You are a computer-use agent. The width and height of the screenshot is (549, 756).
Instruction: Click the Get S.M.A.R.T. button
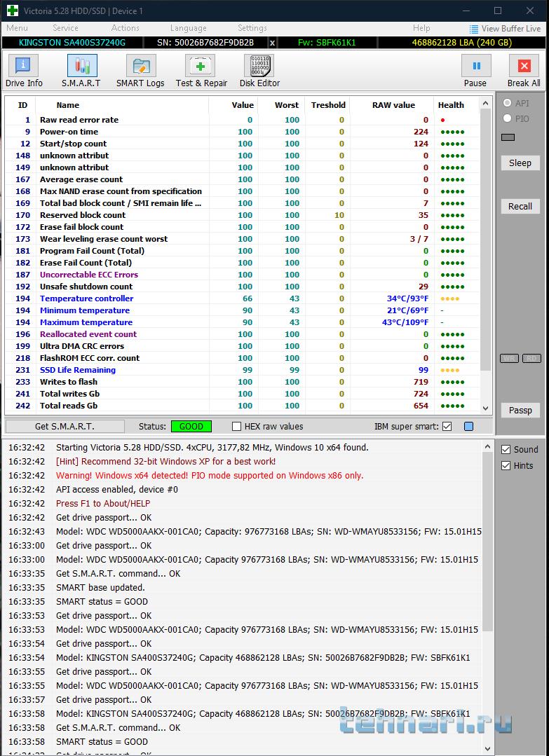tap(65, 426)
